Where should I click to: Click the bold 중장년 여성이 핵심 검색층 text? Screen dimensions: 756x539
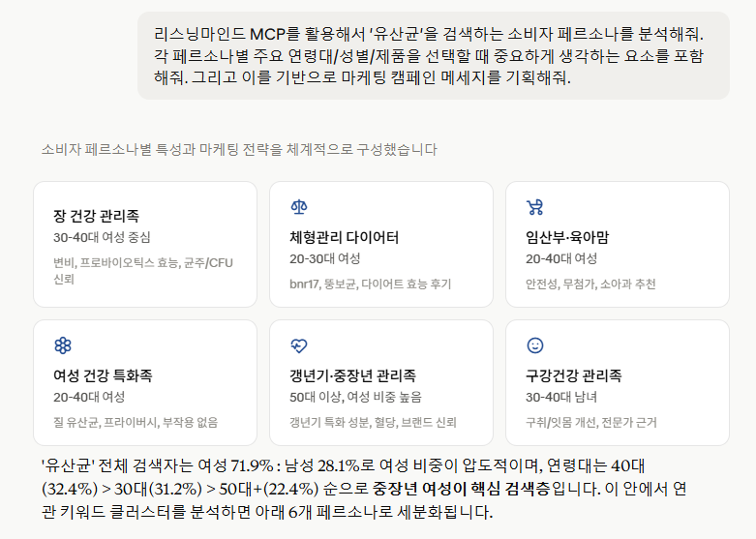click(x=461, y=489)
